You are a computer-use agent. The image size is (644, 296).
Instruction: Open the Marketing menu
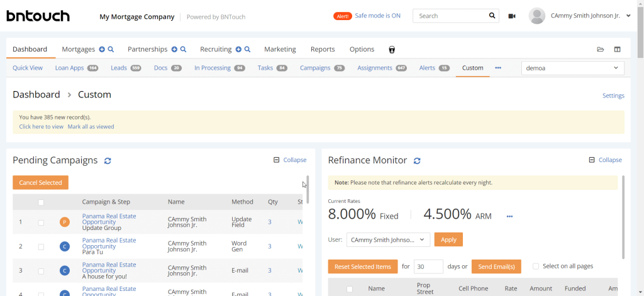click(280, 49)
